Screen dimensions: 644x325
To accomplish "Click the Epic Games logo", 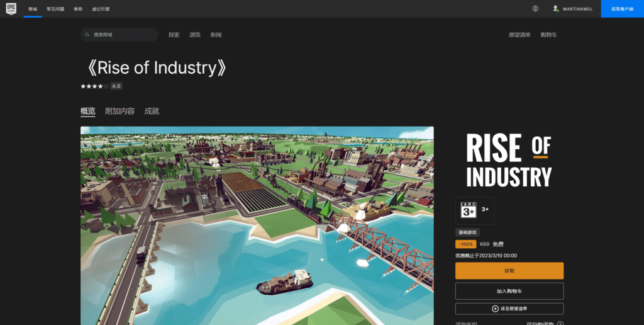I will tap(11, 9).
